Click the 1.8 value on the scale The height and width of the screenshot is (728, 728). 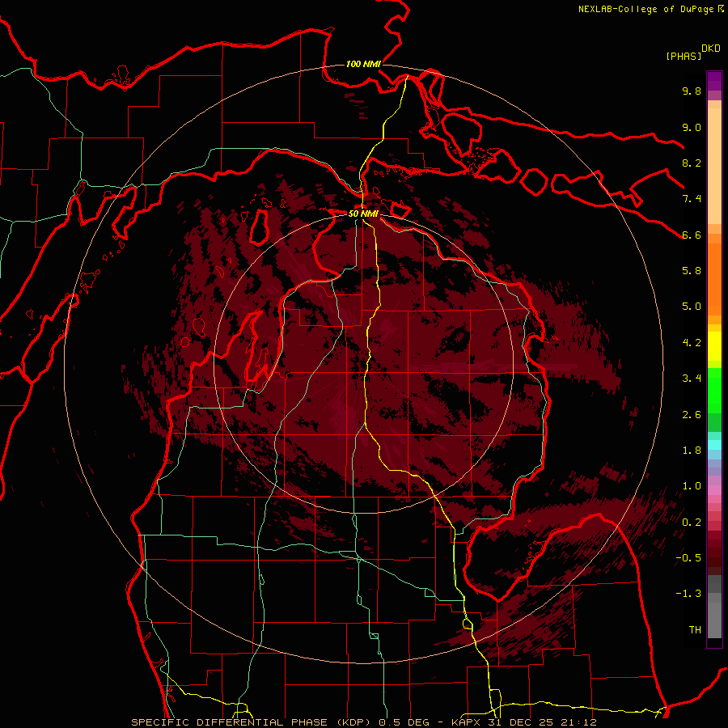click(x=692, y=451)
